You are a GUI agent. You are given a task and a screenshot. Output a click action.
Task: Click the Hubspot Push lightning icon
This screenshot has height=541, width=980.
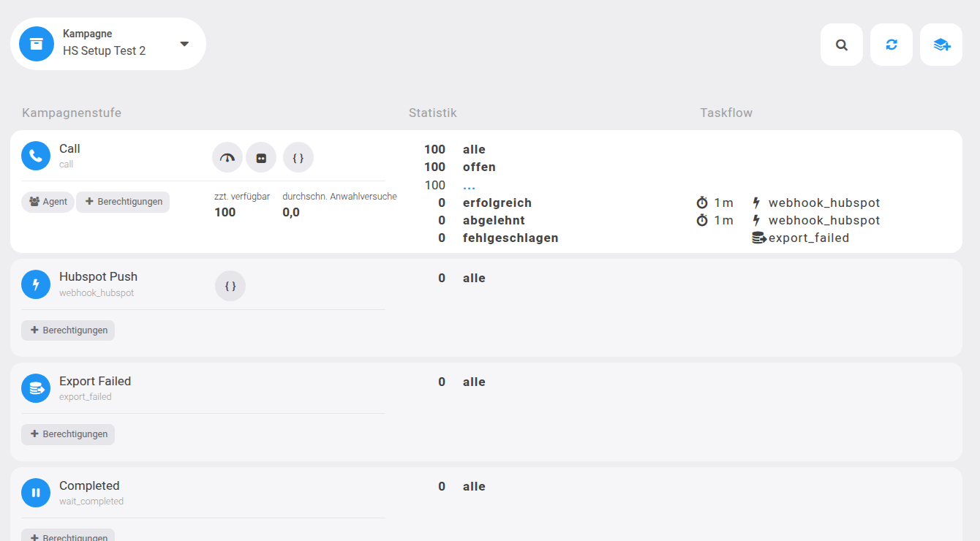pyautogui.click(x=36, y=284)
